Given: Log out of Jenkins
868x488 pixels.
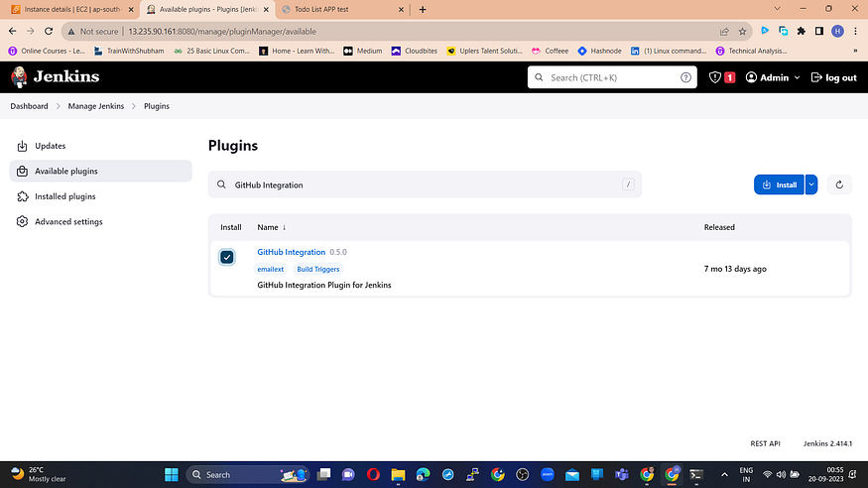Looking at the screenshot, I should tap(833, 77).
